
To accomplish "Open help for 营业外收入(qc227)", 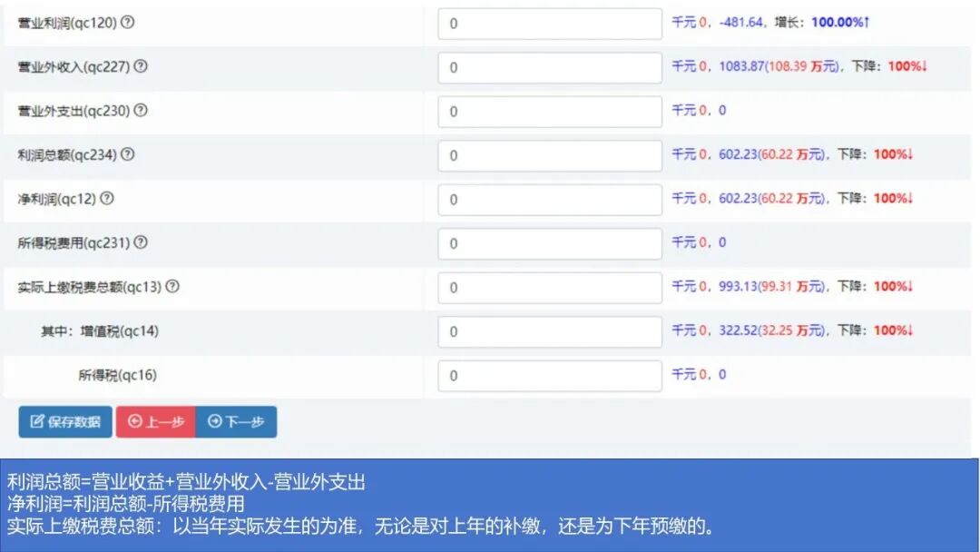I will click(x=141, y=66).
